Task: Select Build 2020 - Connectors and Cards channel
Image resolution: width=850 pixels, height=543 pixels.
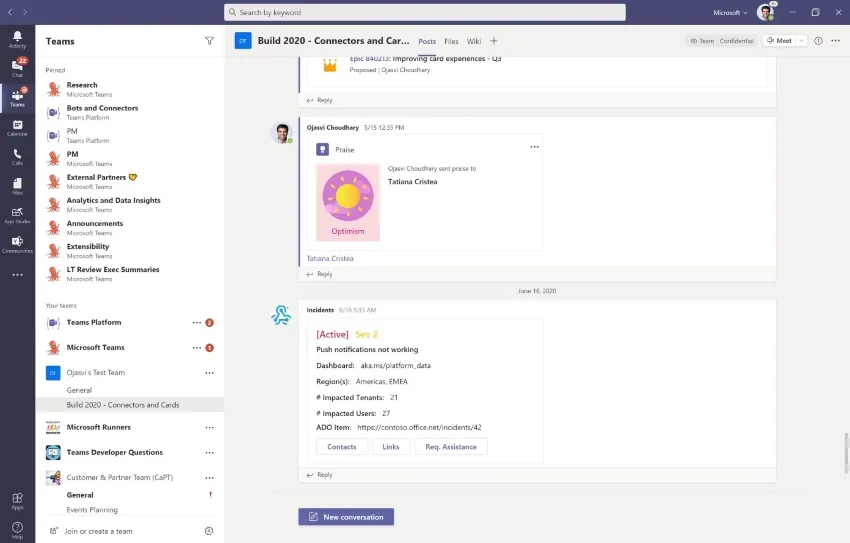Action: pos(130,405)
